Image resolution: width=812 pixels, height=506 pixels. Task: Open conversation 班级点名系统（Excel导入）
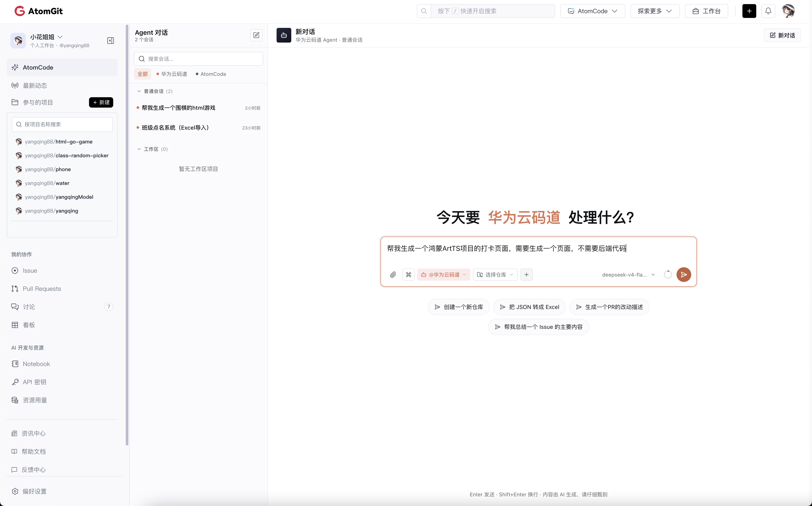tap(199, 128)
